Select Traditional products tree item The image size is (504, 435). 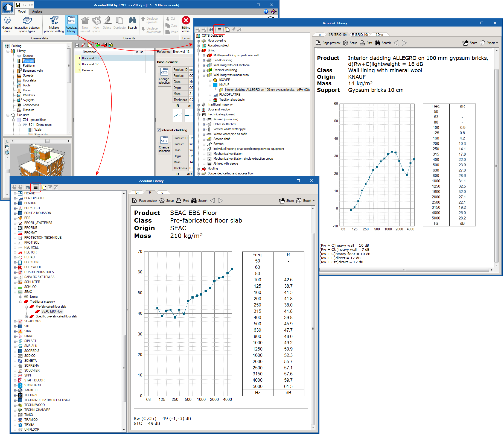pos(232,100)
